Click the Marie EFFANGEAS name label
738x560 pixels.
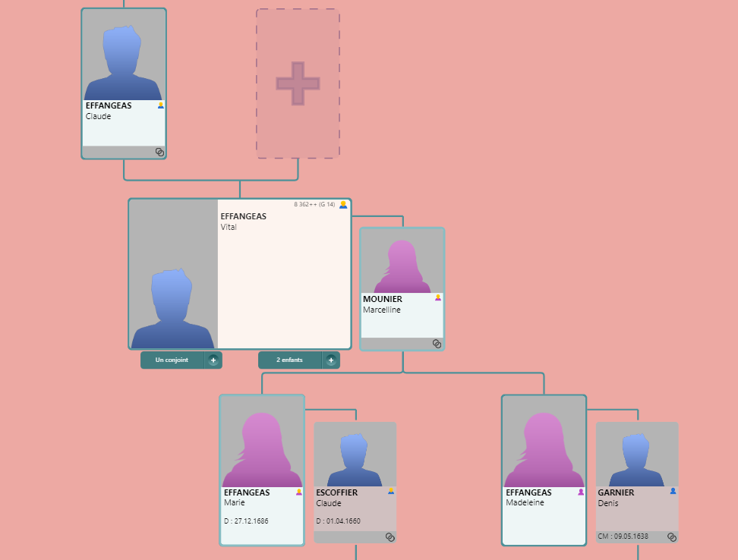[247, 492]
